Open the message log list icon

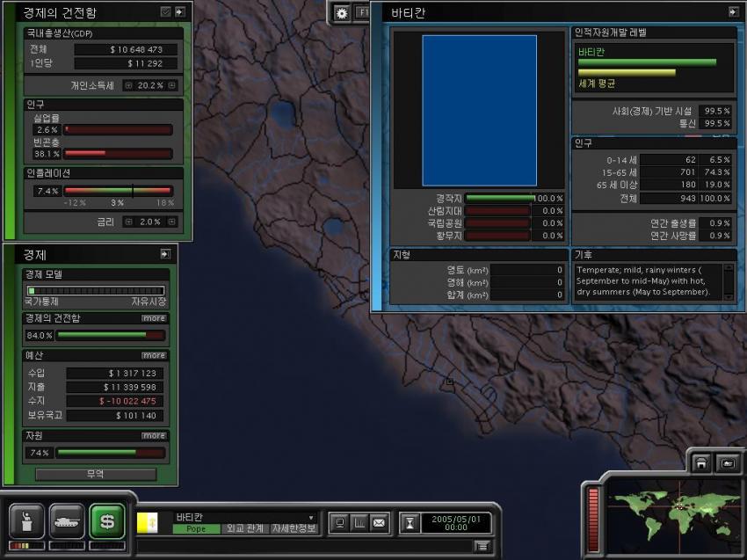(482, 546)
